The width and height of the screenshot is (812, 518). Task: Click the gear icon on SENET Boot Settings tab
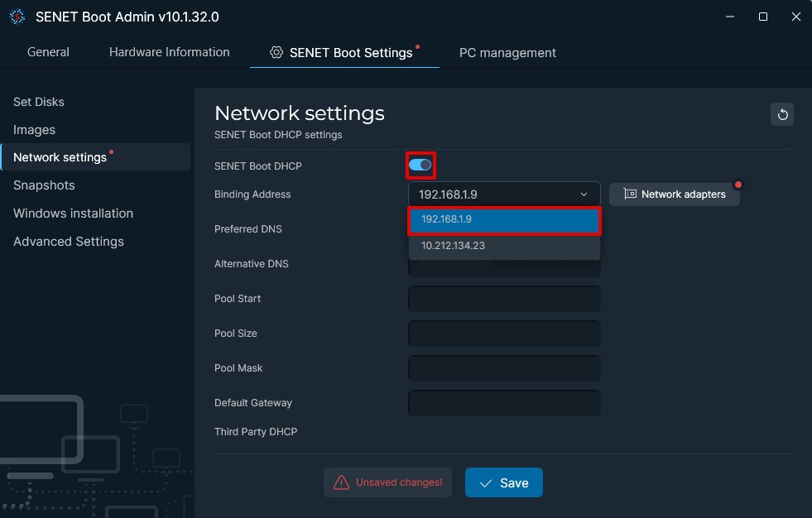276,52
